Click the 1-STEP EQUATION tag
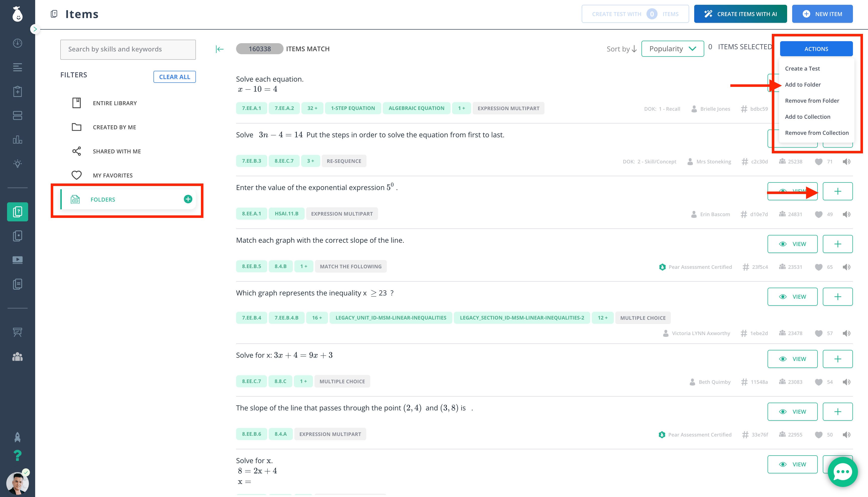Viewport: 868px width, 497px height. (353, 108)
